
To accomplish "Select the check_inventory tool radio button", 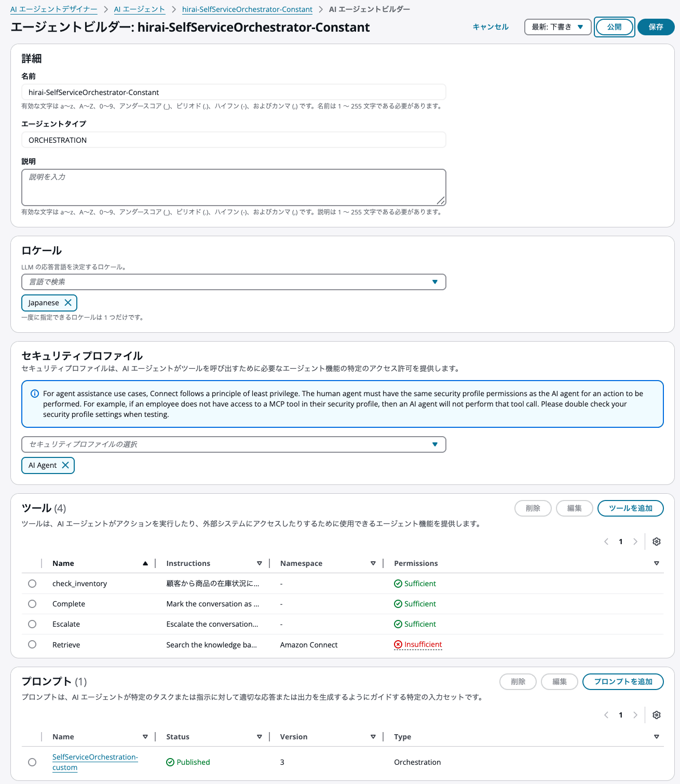I will coord(32,584).
